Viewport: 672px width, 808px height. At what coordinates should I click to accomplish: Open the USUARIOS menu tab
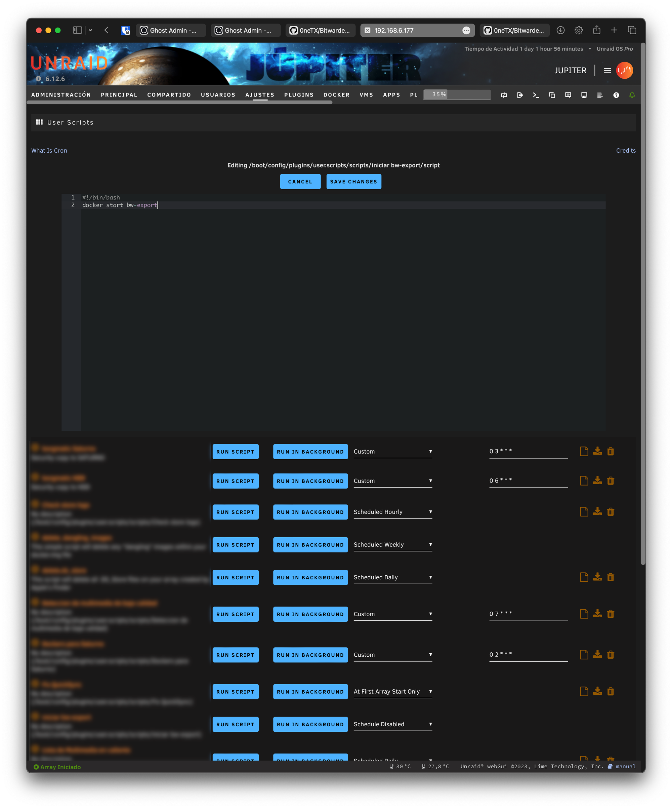tap(218, 94)
